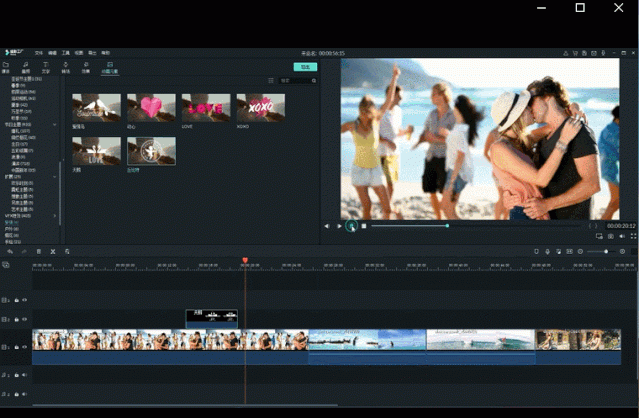Record voiceover with the microphone icon
Image resolution: width=639 pixels, height=418 pixels.
click(547, 252)
